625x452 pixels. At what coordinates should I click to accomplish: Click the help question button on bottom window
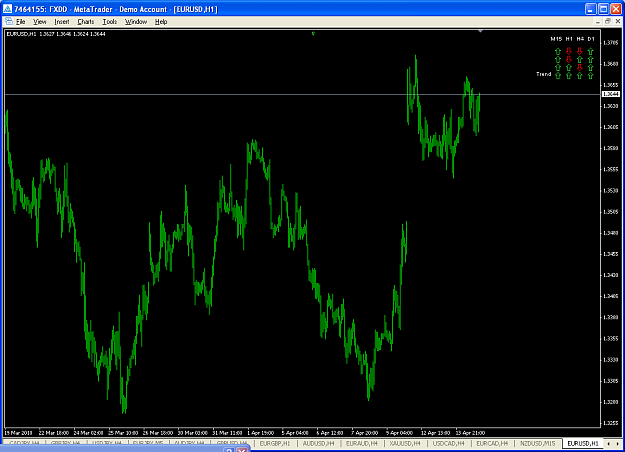coord(229,450)
